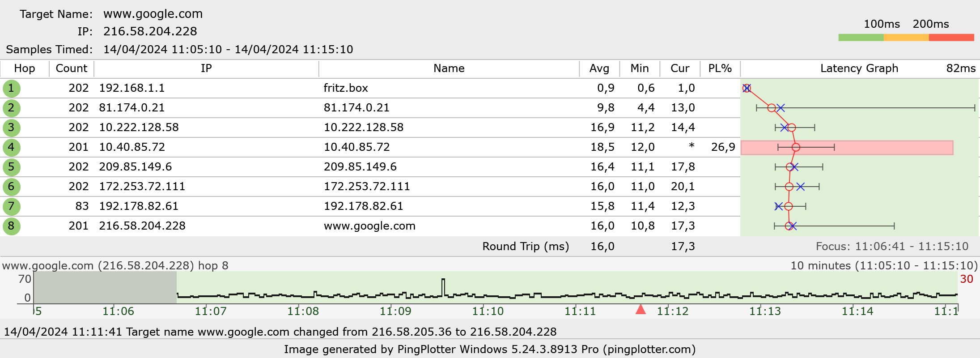Click the PL% column header
Screen dimensions: 980x358
720,68
